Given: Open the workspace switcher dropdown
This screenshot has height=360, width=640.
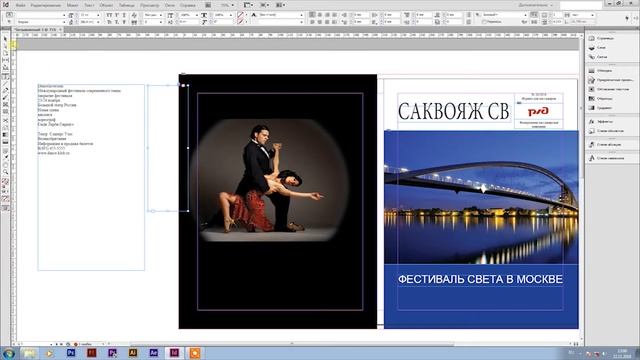Looking at the screenshot, I should pyautogui.click(x=536, y=5).
